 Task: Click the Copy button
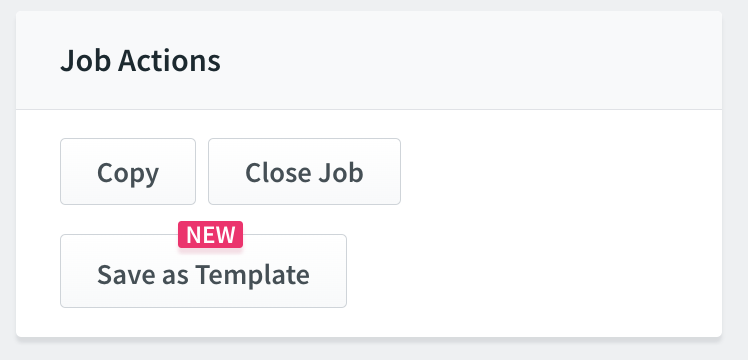point(128,172)
